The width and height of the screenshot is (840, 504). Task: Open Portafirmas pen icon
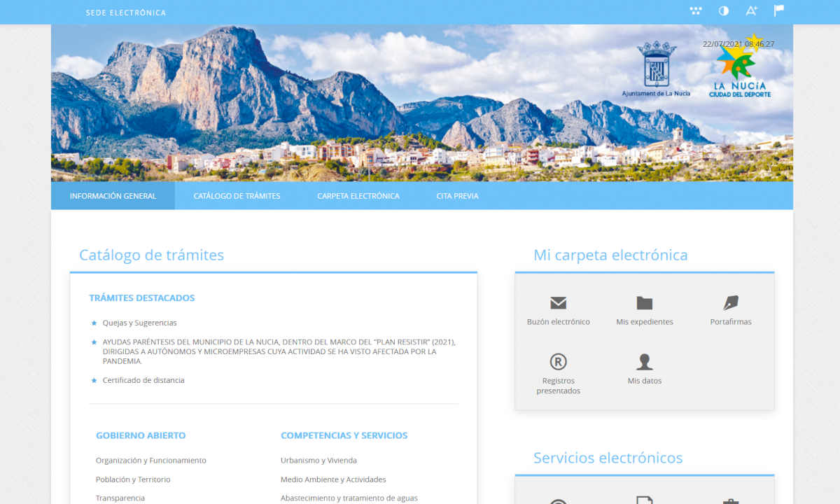pos(731,303)
